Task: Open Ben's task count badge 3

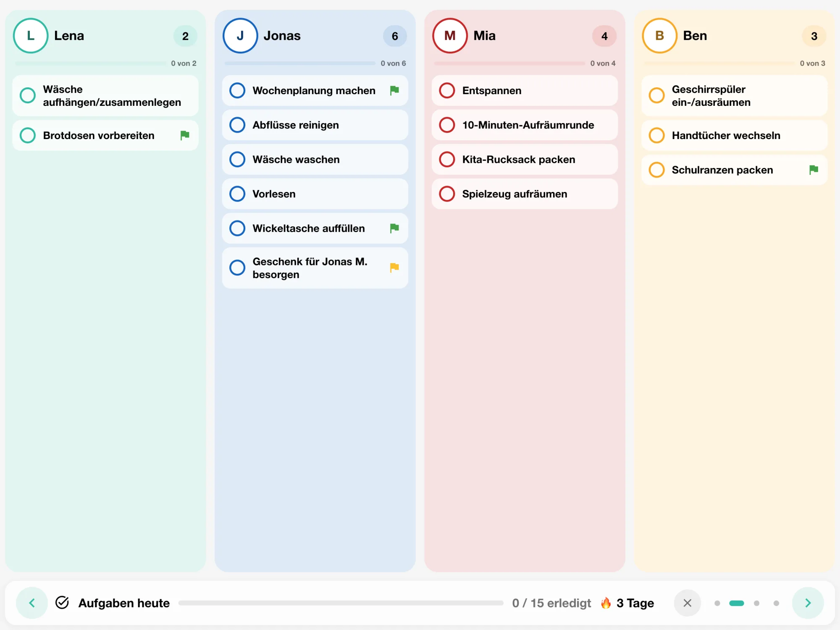Action: 814,36
